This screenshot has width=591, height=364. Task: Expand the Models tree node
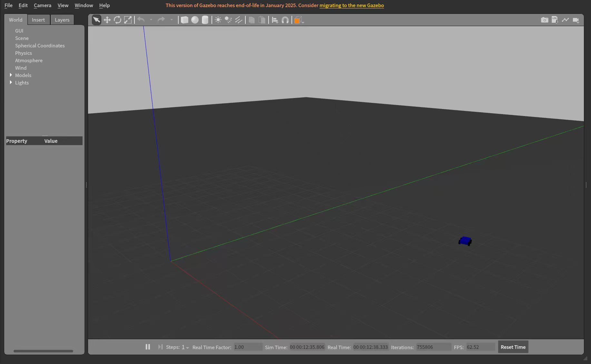(11, 75)
